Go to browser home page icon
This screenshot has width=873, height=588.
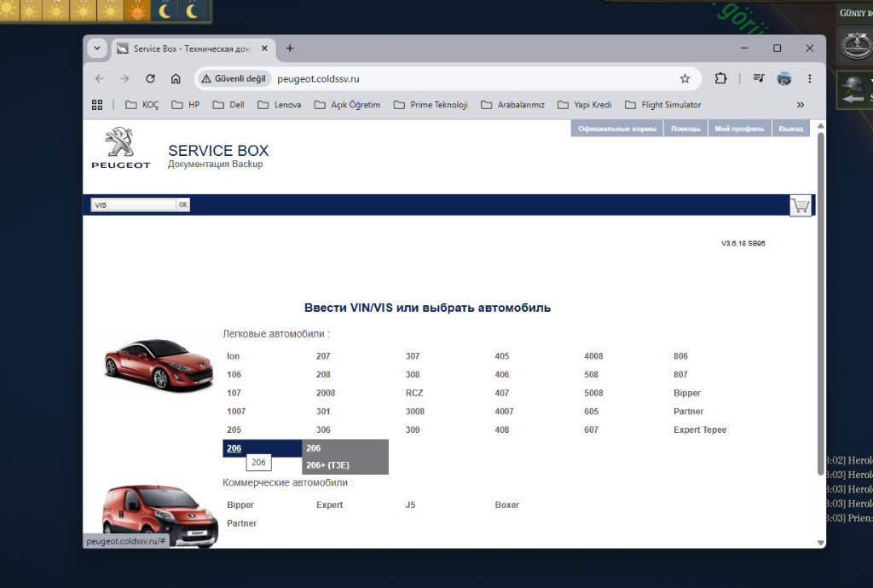(x=176, y=79)
